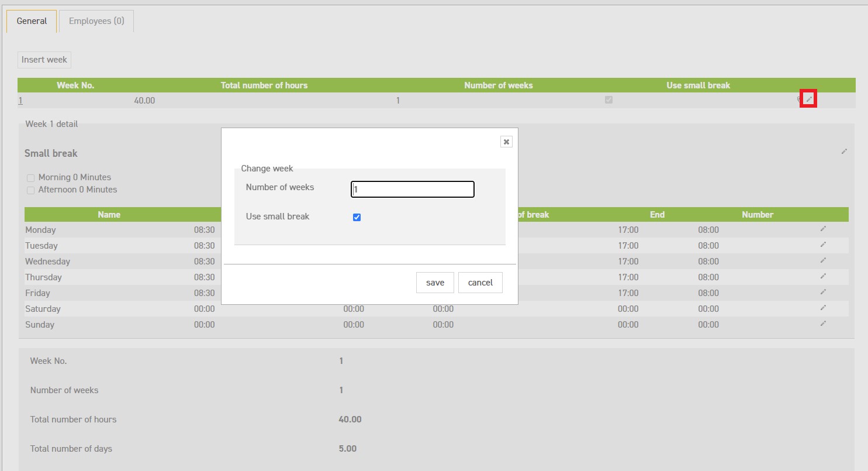The image size is (868, 471).
Task: Switch to the General tab
Action: pos(32,21)
